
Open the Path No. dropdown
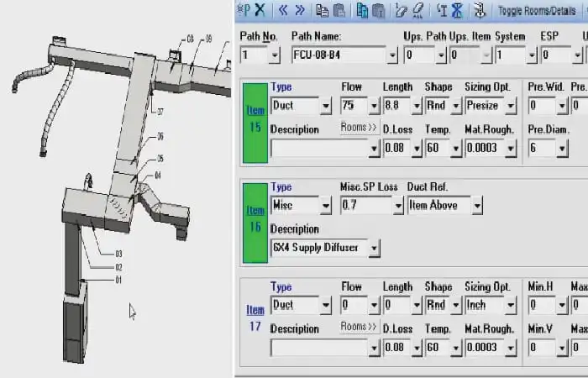point(275,55)
